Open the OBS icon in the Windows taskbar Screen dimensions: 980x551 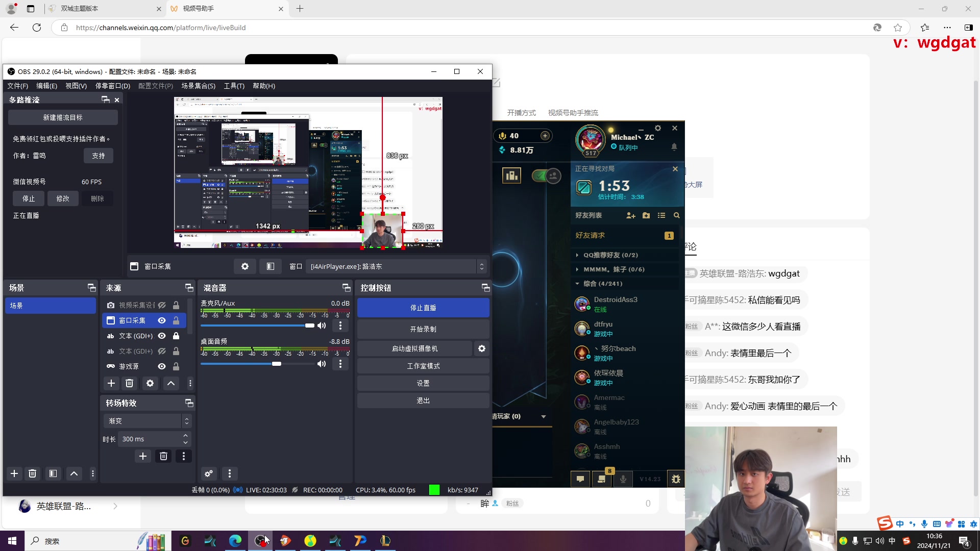coord(260,541)
